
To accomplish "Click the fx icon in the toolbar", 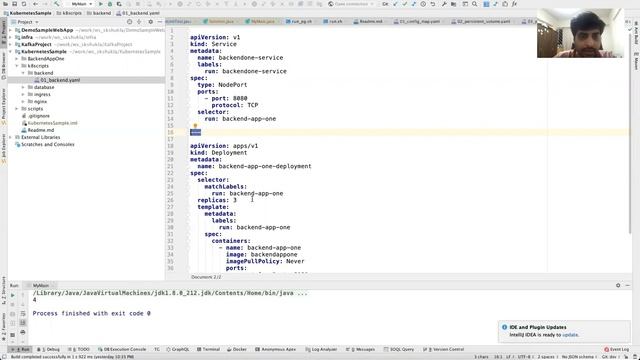I will (514, 4).
